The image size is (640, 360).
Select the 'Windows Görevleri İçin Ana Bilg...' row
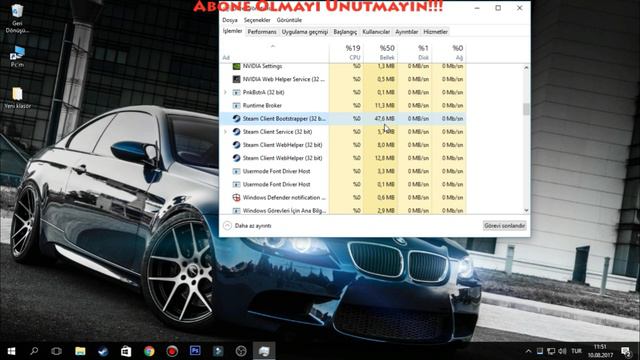click(343, 210)
